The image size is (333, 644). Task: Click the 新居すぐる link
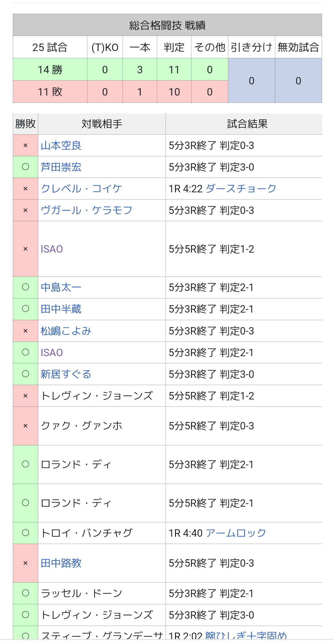click(66, 374)
